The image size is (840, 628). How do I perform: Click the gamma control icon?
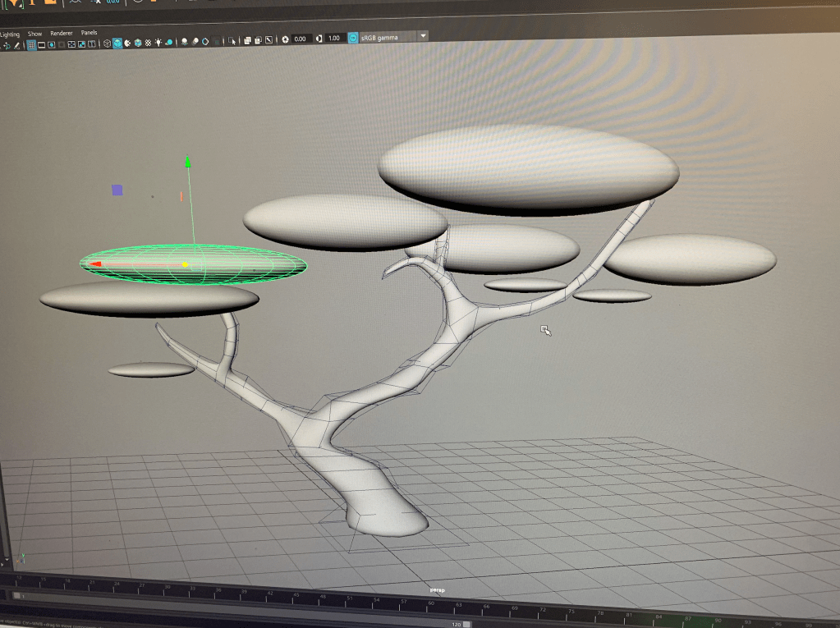pos(319,39)
